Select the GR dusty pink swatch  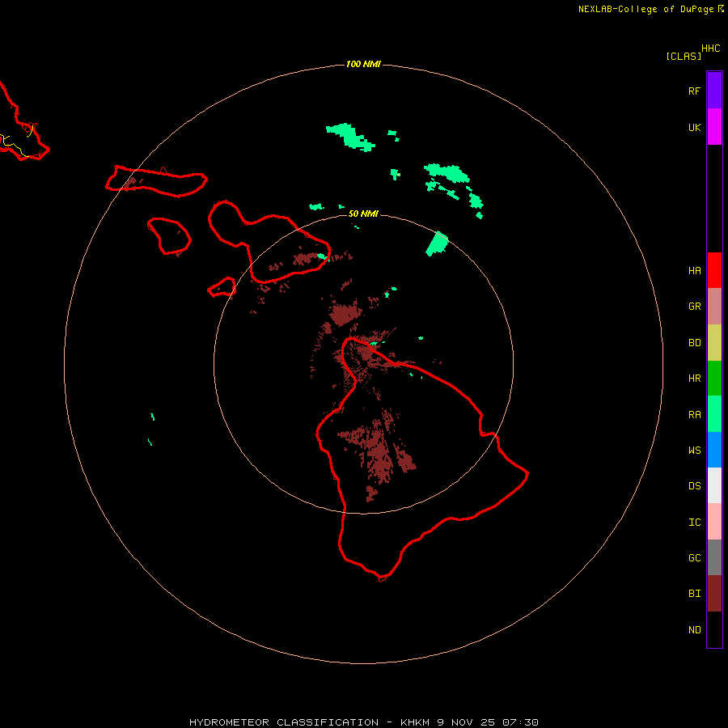[x=714, y=306]
